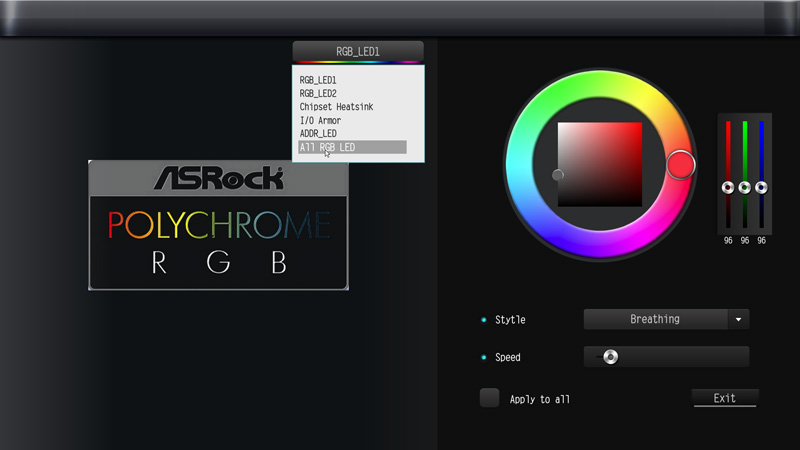Click the ASRock Polychrome RGB logo
The height and width of the screenshot is (450, 800).
coord(218,225)
